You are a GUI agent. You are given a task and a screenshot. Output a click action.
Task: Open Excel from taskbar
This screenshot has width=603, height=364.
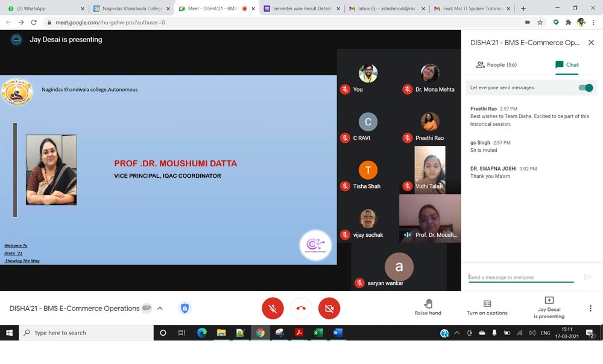(x=318, y=333)
